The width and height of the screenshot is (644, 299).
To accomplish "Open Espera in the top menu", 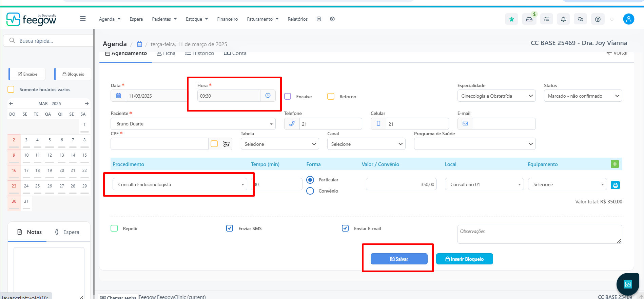I will (136, 19).
